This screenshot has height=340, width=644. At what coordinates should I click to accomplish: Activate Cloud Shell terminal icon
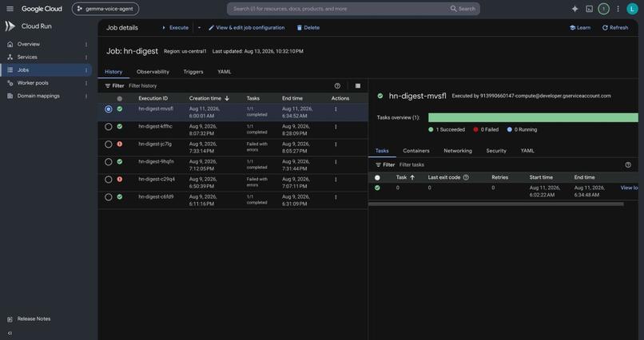tap(589, 9)
